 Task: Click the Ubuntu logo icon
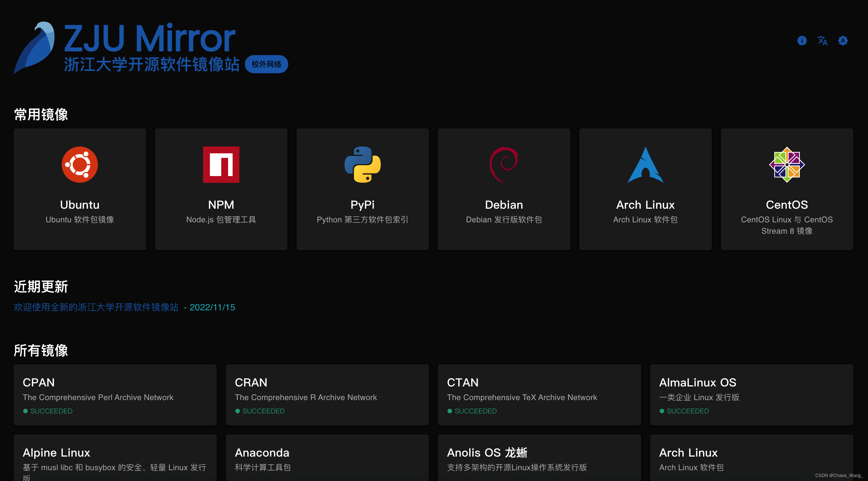coord(80,165)
